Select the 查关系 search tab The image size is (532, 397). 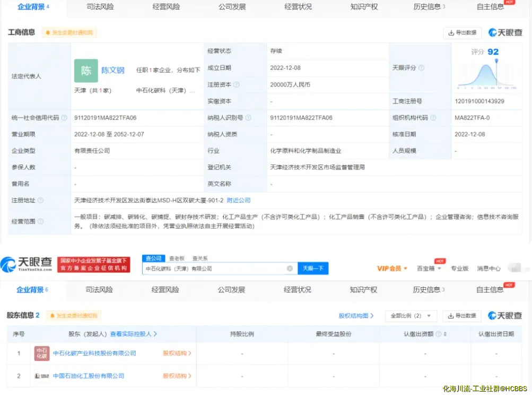(200, 258)
